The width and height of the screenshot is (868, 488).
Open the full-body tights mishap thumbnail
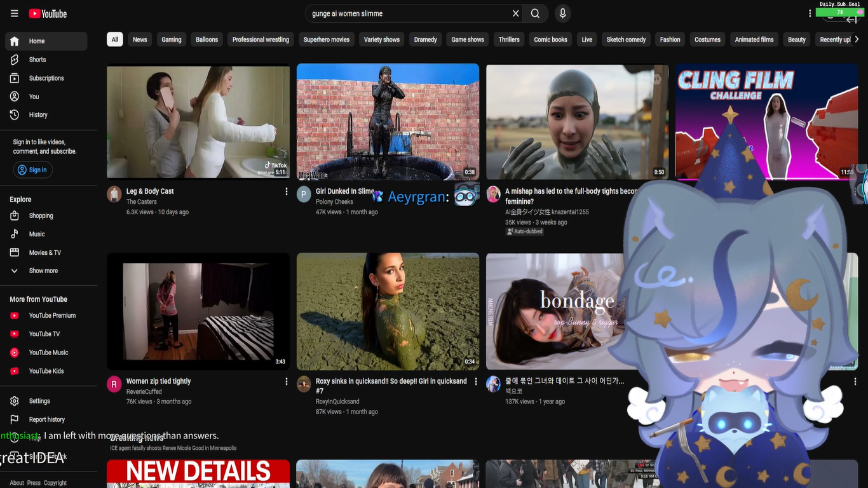(577, 121)
